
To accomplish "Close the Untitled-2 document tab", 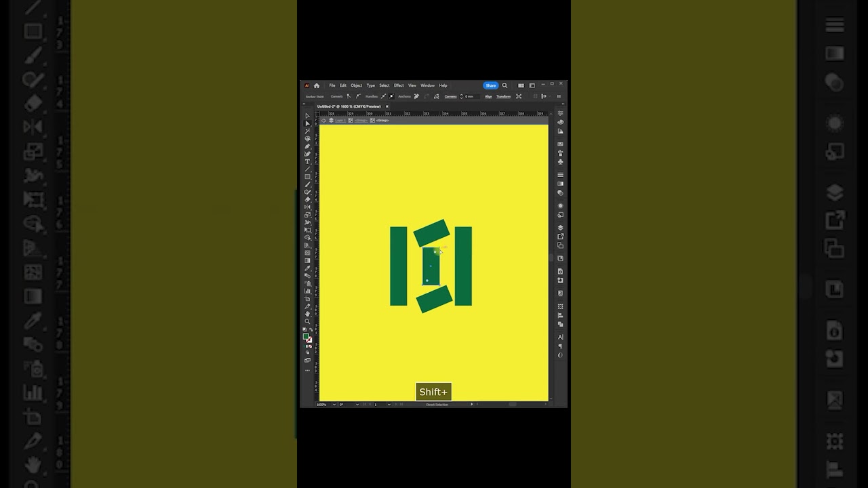I will point(387,106).
